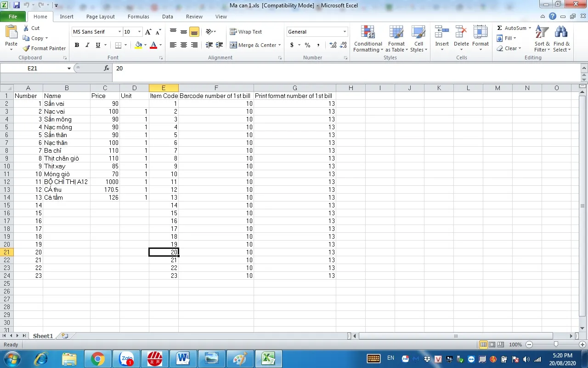Viewport: 588px width, 368px height.
Task: Align text right in cell
Action: point(194,45)
